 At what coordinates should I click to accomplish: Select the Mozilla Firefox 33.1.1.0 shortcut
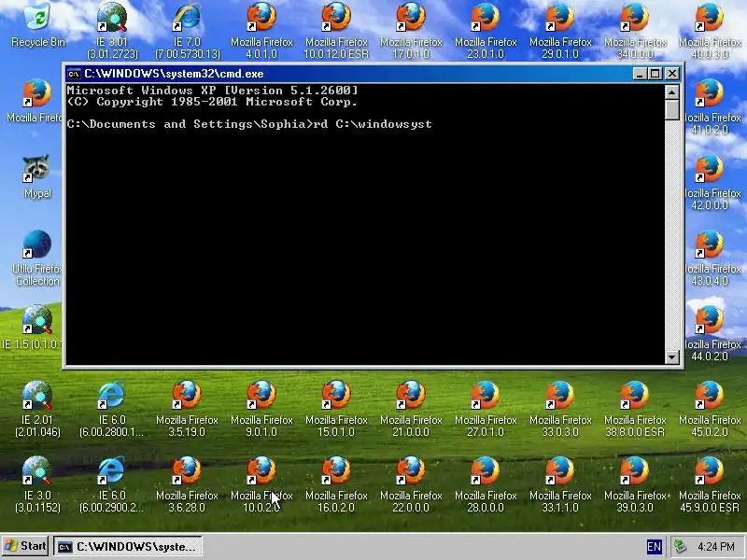click(560, 484)
